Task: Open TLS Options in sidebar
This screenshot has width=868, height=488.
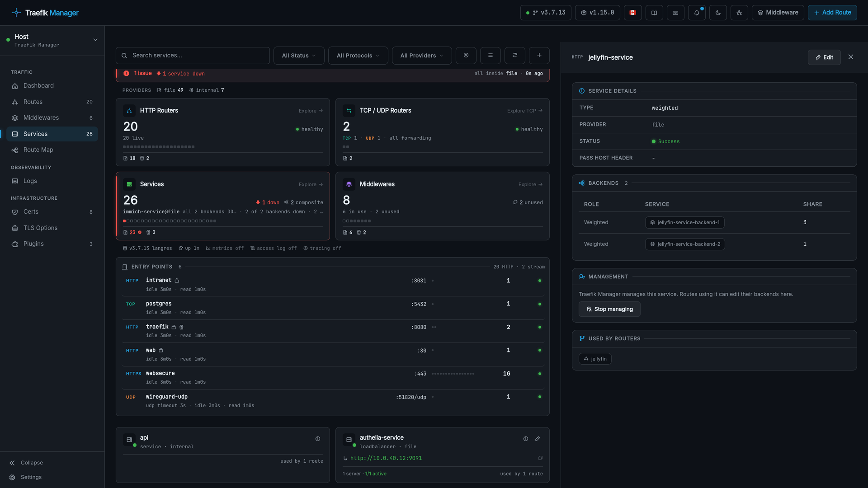Action: 52,228
